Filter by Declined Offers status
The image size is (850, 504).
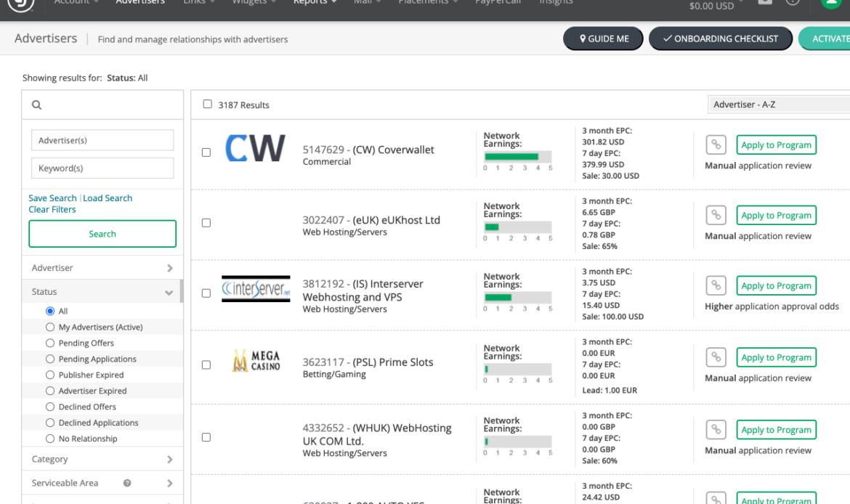click(50, 407)
